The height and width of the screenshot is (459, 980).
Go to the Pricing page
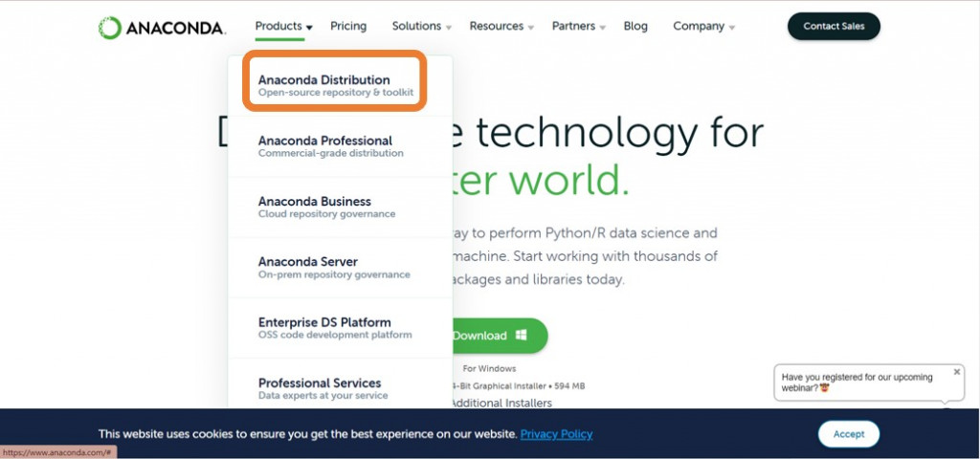point(348,26)
